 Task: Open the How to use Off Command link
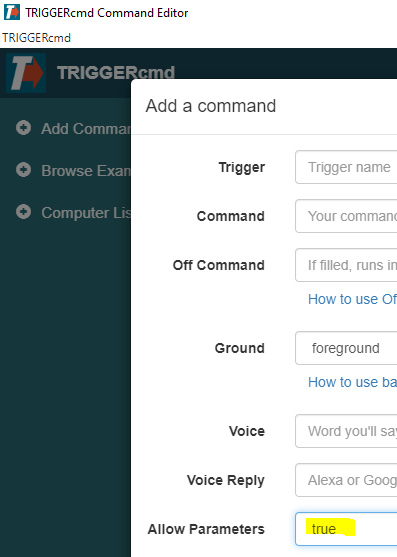click(x=352, y=299)
